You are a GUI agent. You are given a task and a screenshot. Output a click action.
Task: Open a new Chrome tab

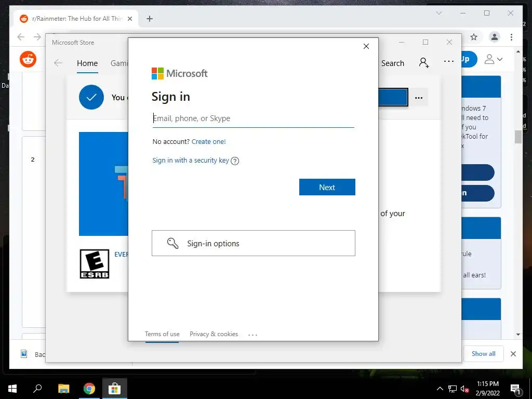pyautogui.click(x=150, y=19)
